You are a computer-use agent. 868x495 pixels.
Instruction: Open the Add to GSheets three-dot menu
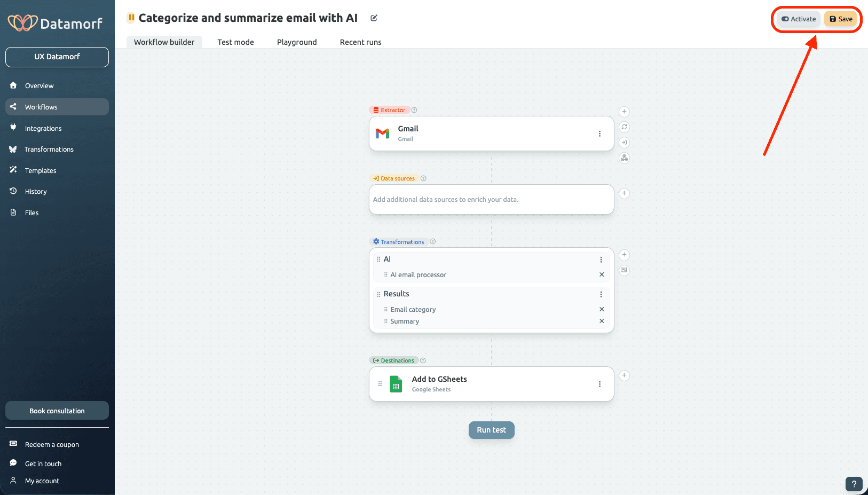coord(599,384)
